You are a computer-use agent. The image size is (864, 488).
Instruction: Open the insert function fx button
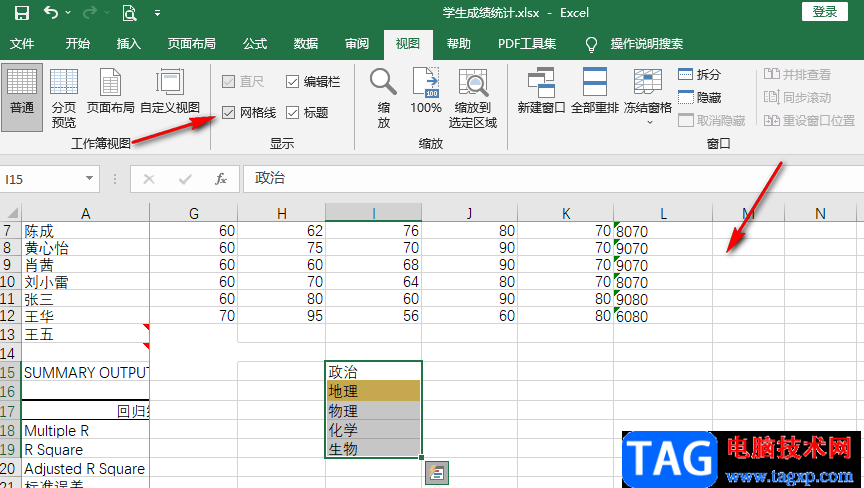[x=221, y=179]
